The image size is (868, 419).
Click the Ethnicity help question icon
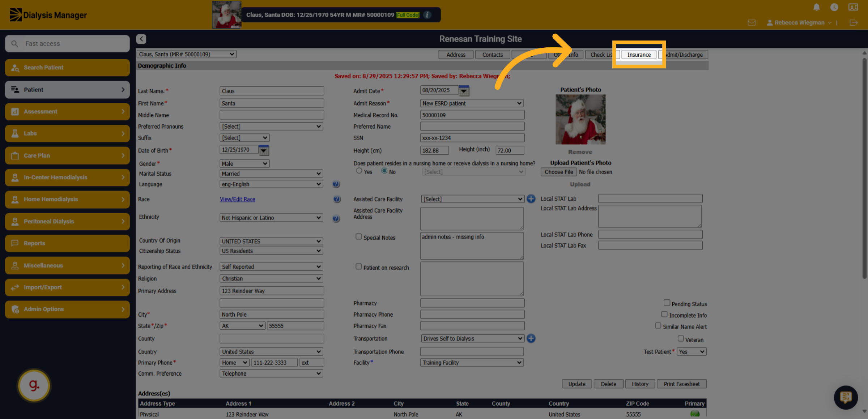click(336, 218)
